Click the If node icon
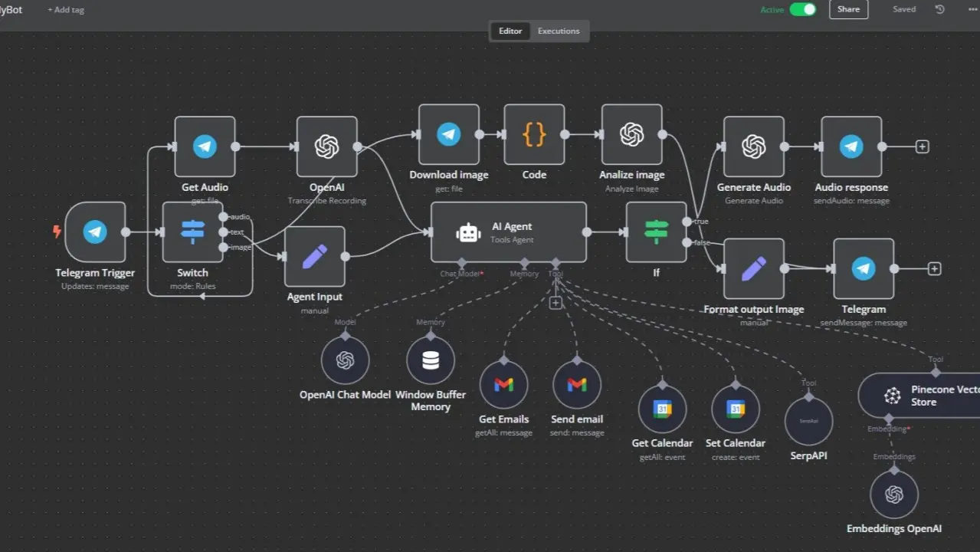 click(656, 232)
